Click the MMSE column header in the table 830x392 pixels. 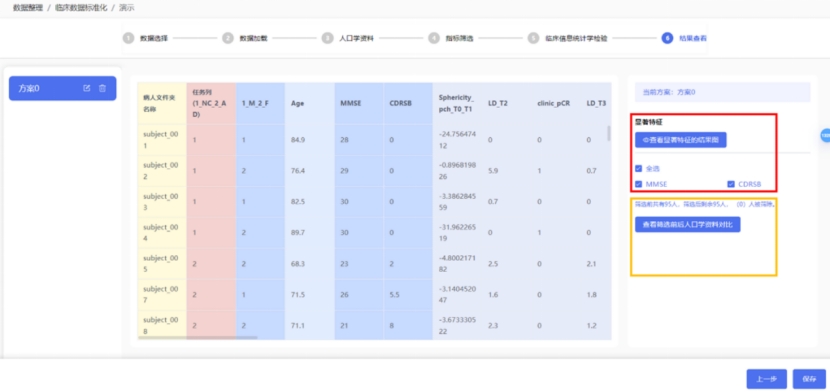[358, 103]
